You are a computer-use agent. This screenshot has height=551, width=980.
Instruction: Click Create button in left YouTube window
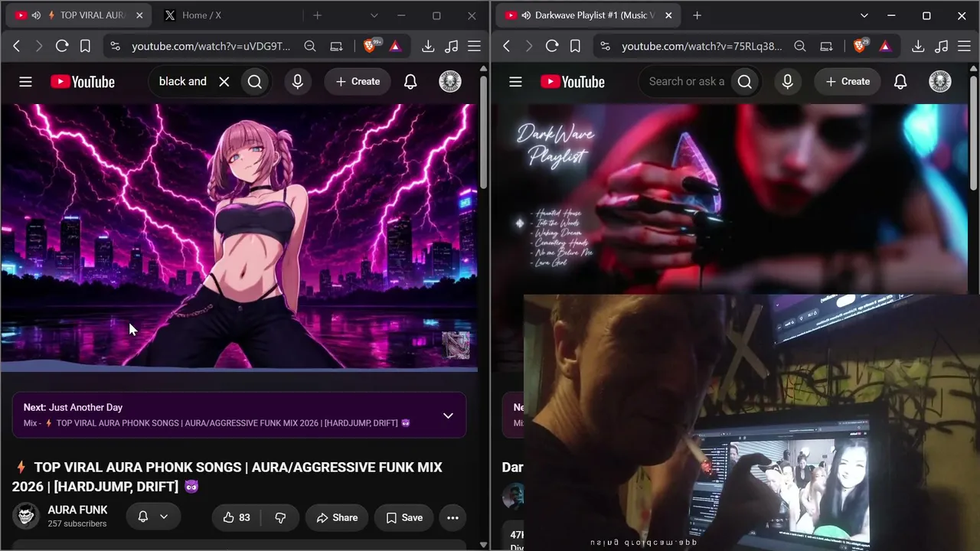358,82
